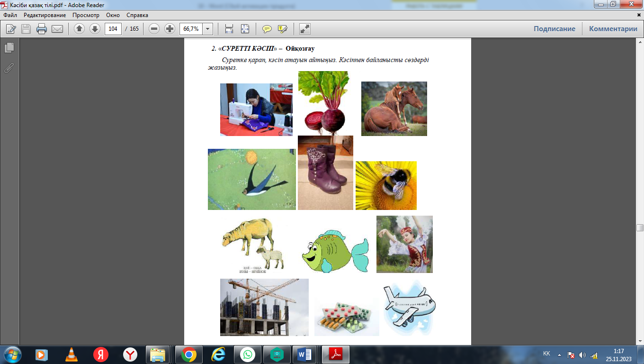Click the green cartoon fish picture
The width and height of the screenshot is (644, 364).
click(x=335, y=251)
